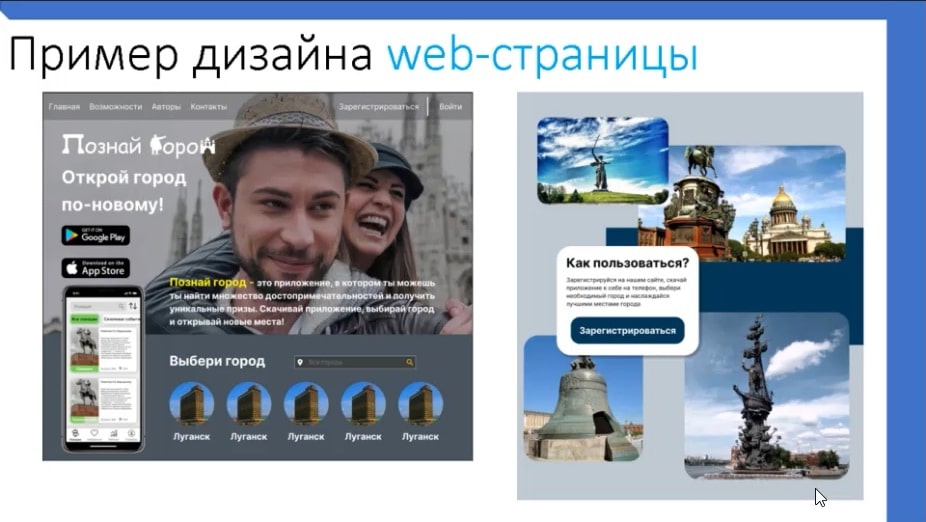This screenshot has height=522, width=926.
Task: Click the Войти link
Action: click(451, 107)
